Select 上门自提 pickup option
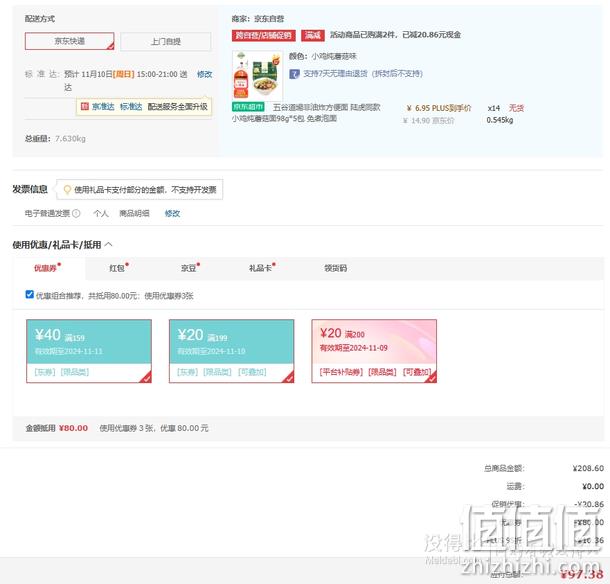 (166, 41)
